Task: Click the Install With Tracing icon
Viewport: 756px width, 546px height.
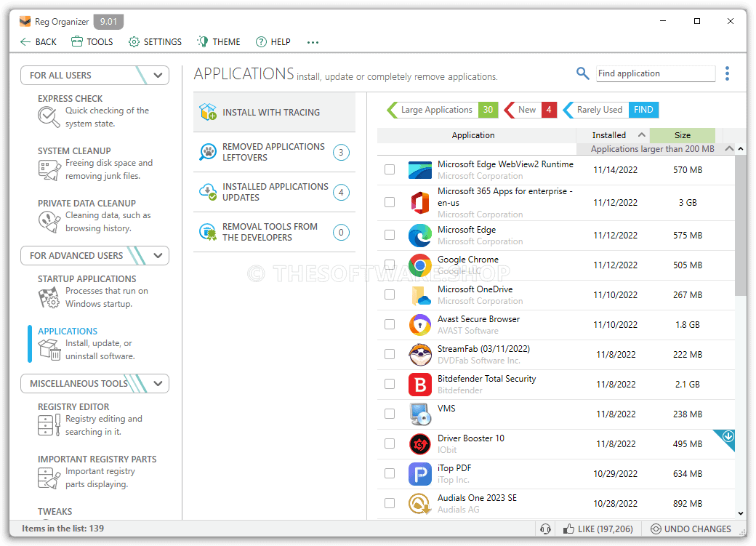Action: click(208, 112)
